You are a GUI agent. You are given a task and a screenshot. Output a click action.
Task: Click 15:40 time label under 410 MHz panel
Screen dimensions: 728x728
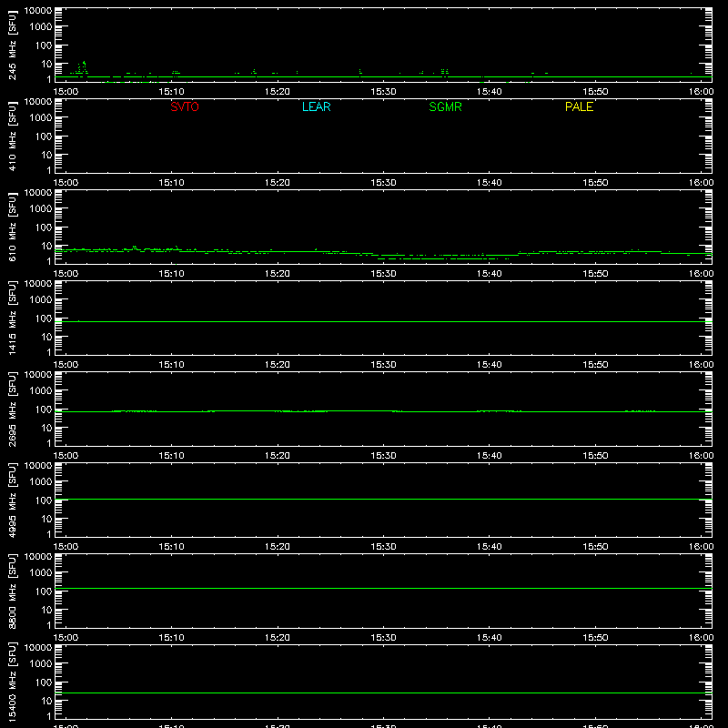(x=489, y=183)
